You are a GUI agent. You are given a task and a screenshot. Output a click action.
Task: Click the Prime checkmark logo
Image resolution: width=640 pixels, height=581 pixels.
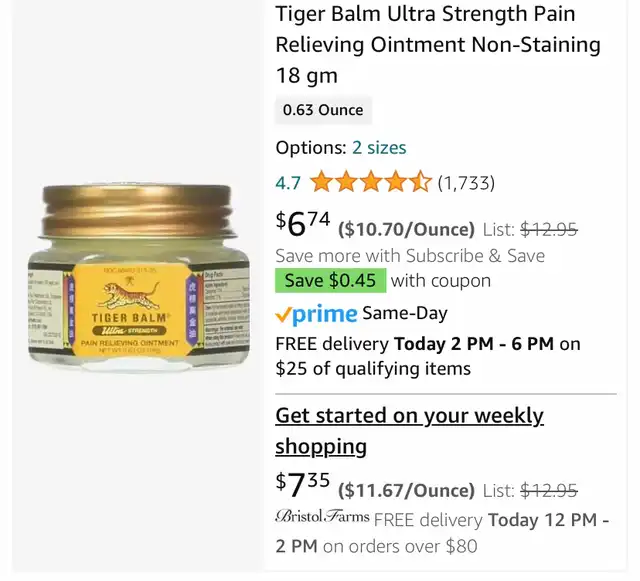click(x=316, y=314)
